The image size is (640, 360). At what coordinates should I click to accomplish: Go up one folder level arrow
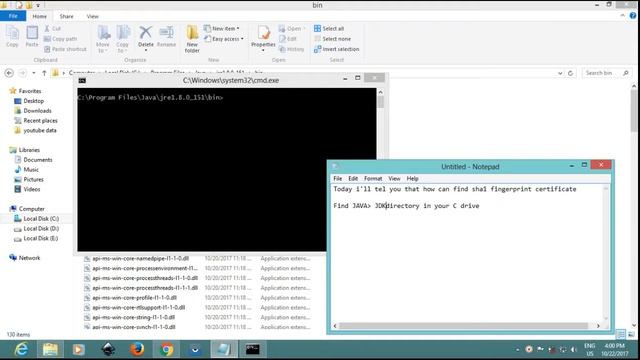pos(44,73)
